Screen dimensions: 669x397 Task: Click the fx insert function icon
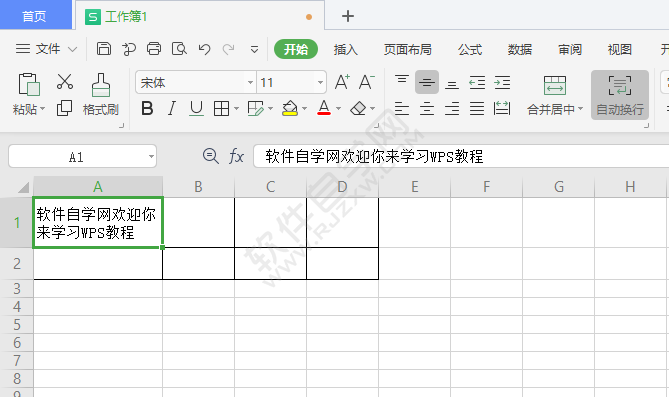(236, 156)
